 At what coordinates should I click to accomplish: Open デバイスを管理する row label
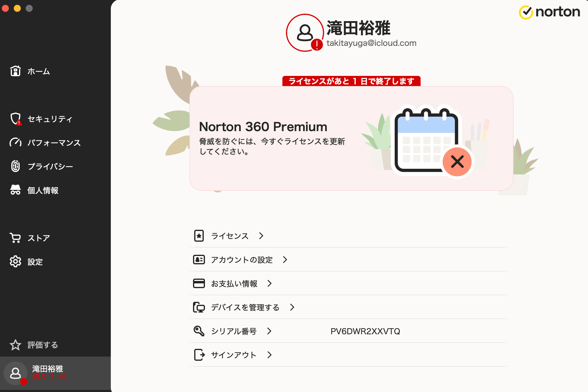tap(245, 307)
